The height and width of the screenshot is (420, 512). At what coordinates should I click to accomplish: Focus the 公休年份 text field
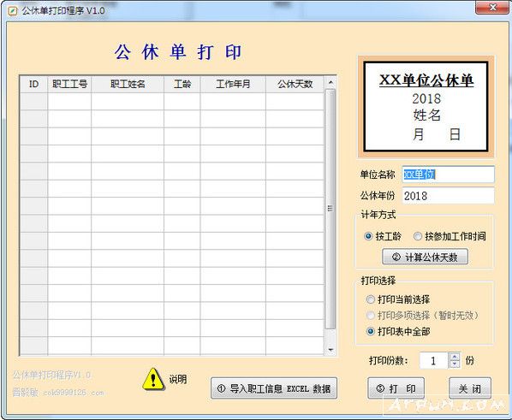[449, 196]
